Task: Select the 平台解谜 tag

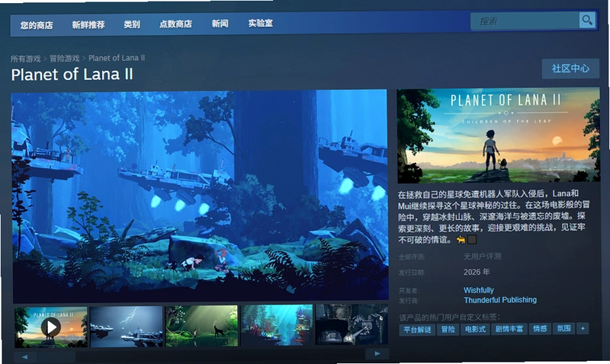Action: (x=417, y=330)
